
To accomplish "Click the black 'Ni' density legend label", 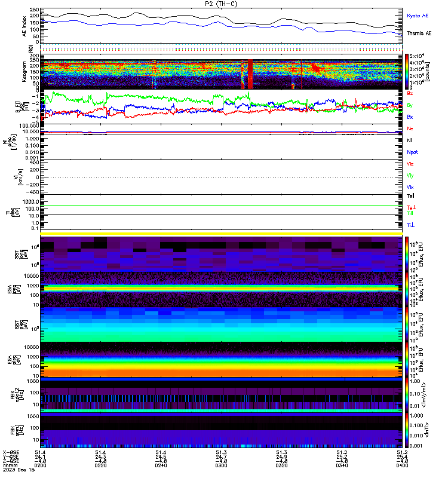I will [x=409, y=140].
